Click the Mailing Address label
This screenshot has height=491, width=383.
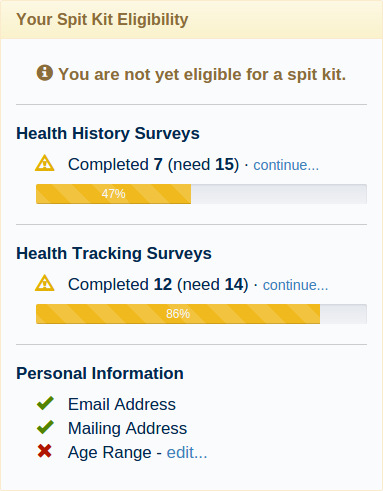click(127, 428)
